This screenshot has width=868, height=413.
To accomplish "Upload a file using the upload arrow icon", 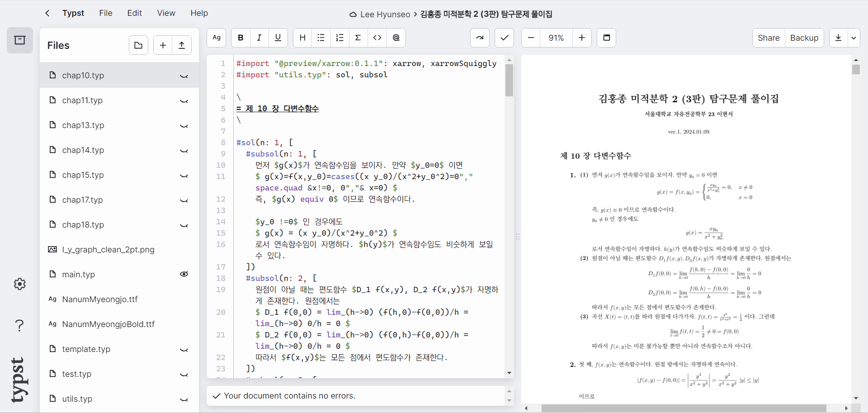I will pos(181,45).
